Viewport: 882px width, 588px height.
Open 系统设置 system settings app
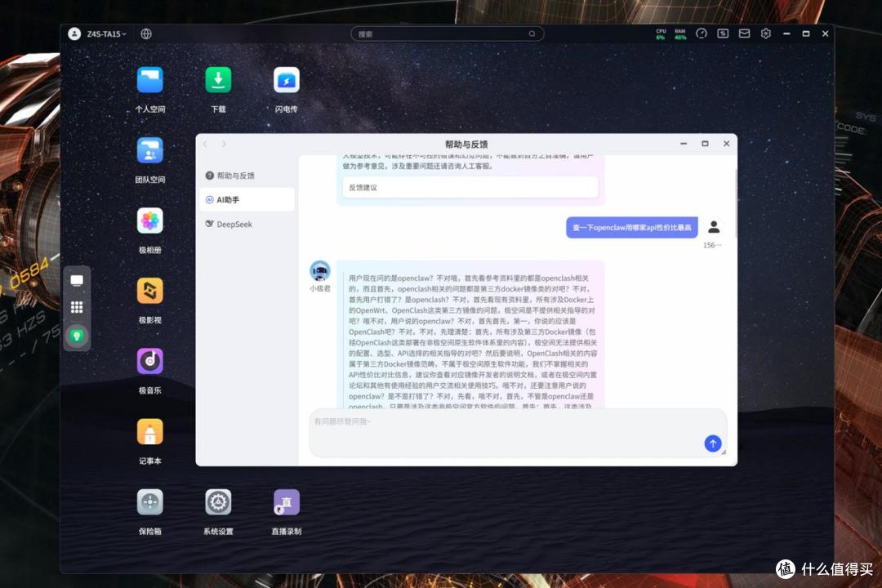tap(218, 502)
